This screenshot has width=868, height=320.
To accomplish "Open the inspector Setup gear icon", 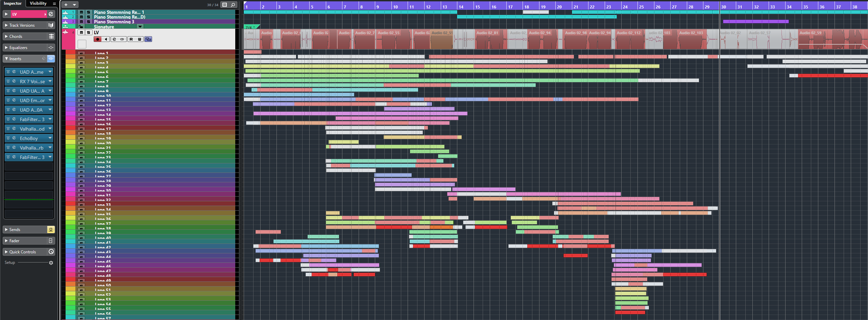I will [51, 263].
